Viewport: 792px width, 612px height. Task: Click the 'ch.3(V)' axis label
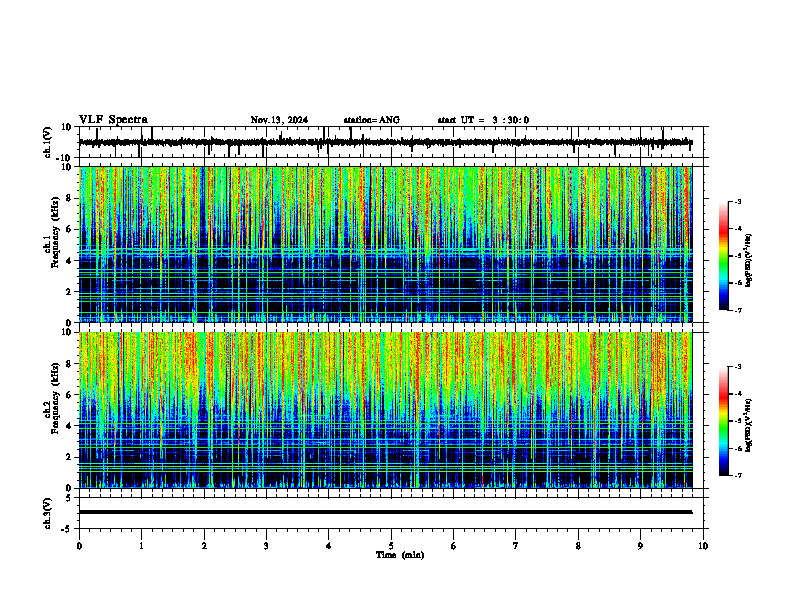48,514
